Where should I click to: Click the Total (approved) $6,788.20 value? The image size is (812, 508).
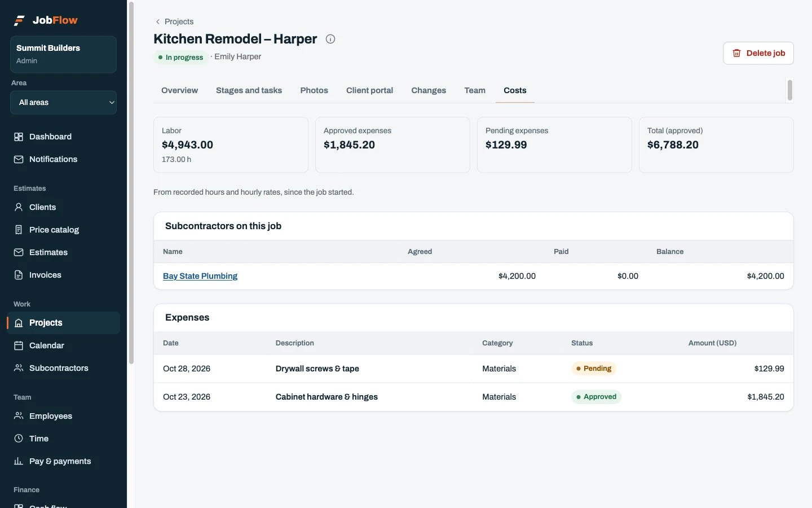tap(673, 145)
